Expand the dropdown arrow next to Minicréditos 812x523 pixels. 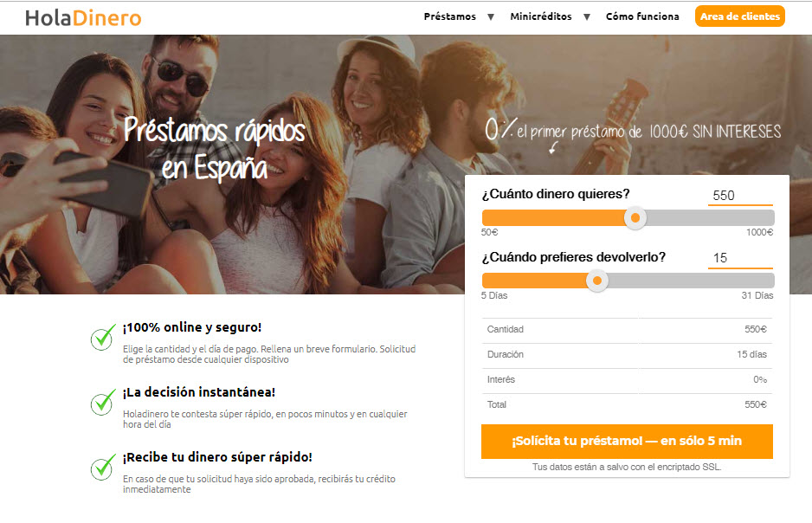587,17
